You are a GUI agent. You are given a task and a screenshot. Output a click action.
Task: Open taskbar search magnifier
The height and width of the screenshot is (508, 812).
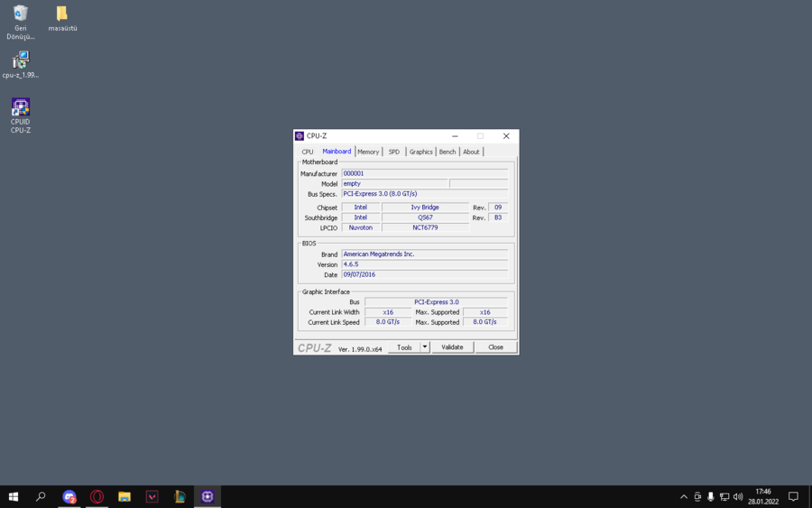point(41,496)
